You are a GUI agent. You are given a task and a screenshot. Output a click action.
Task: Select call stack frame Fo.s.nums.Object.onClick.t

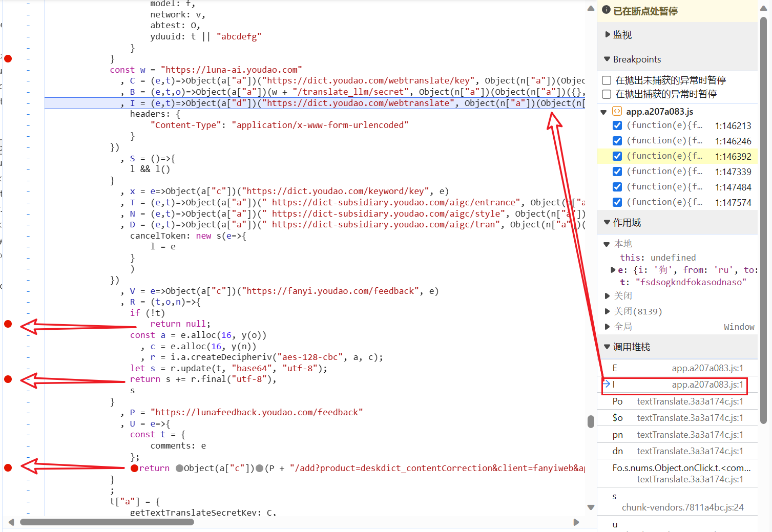click(677, 473)
